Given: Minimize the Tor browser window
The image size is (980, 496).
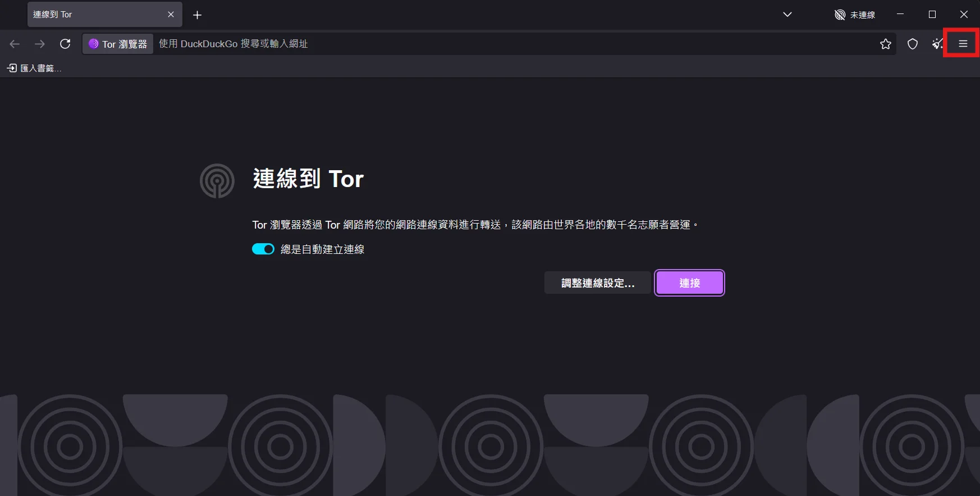Looking at the screenshot, I should [900, 15].
